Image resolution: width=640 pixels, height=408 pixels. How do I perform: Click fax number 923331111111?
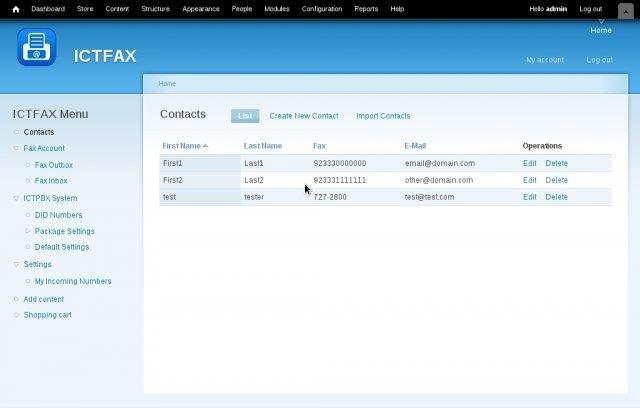(x=340, y=180)
